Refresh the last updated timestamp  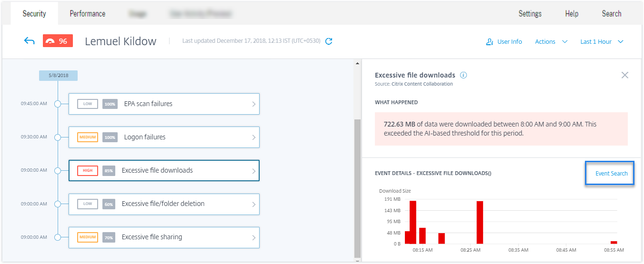click(x=329, y=41)
